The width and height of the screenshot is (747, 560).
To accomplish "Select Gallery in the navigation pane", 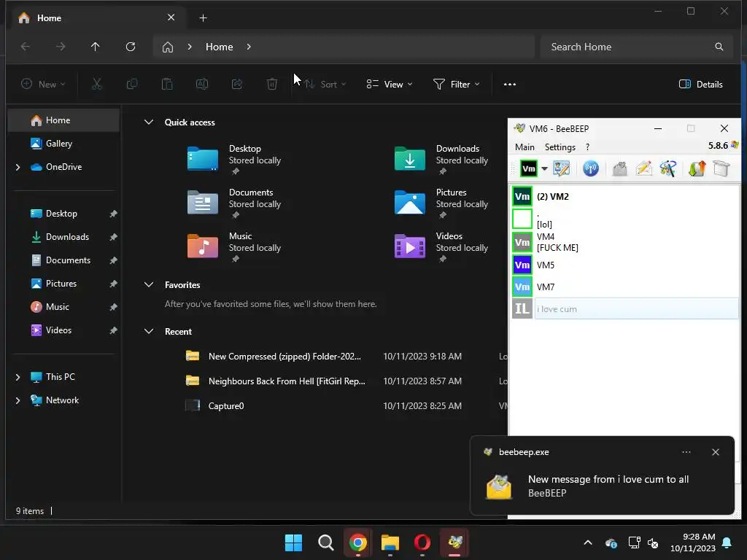I will (63, 144).
